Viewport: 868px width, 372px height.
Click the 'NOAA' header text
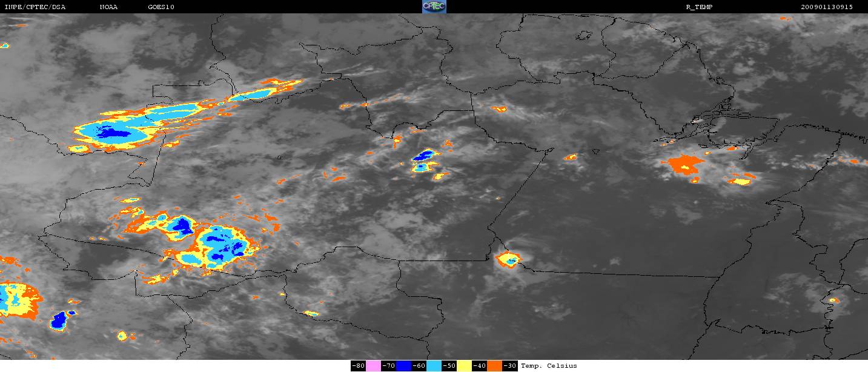(x=109, y=7)
